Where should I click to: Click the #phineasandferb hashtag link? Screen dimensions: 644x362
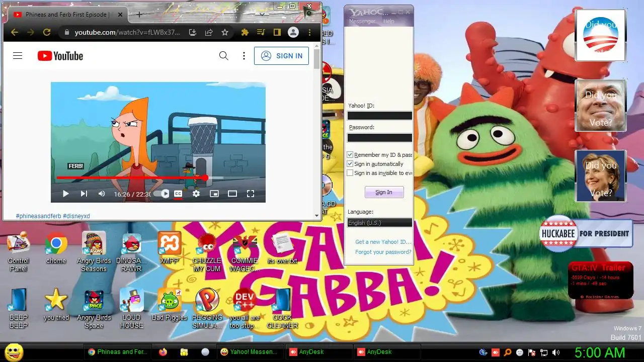coord(38,216)
